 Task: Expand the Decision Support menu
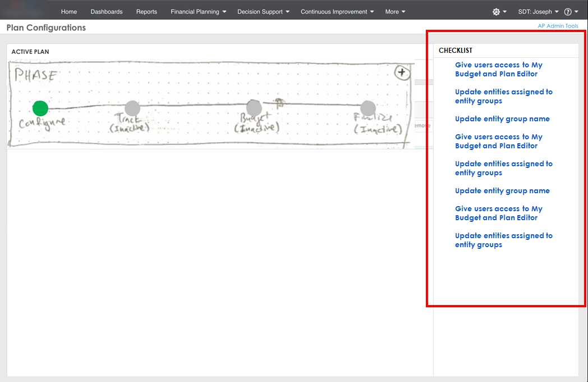263,12
